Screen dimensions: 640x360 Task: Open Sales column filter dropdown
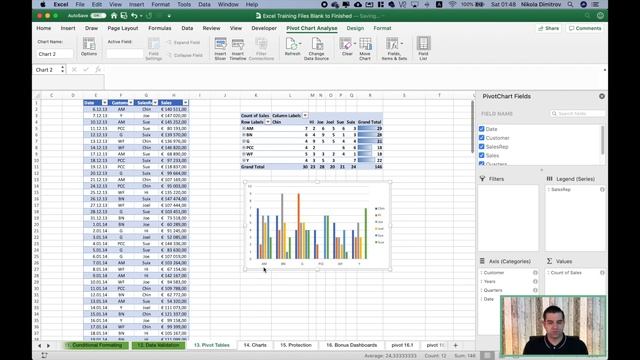186,103
